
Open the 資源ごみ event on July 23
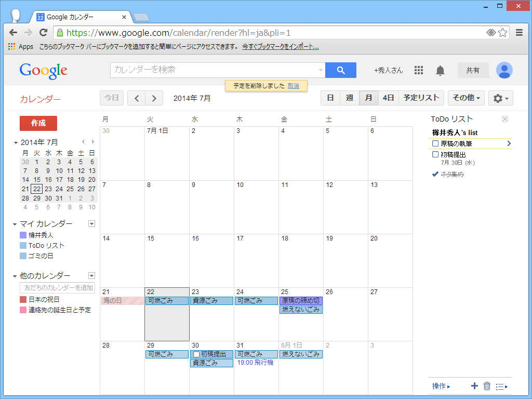pyautogui.click(x=212, y=301)
